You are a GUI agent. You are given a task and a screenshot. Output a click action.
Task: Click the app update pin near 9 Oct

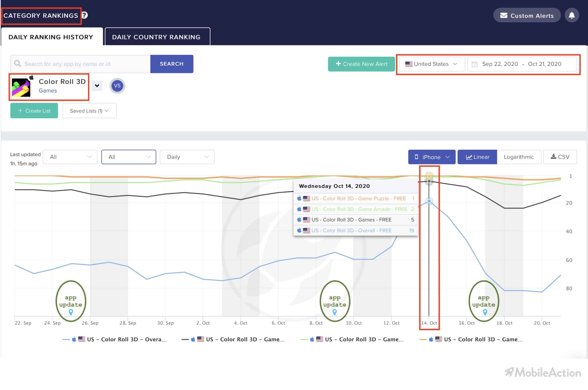pyautogui.click(x=335, y=312)
